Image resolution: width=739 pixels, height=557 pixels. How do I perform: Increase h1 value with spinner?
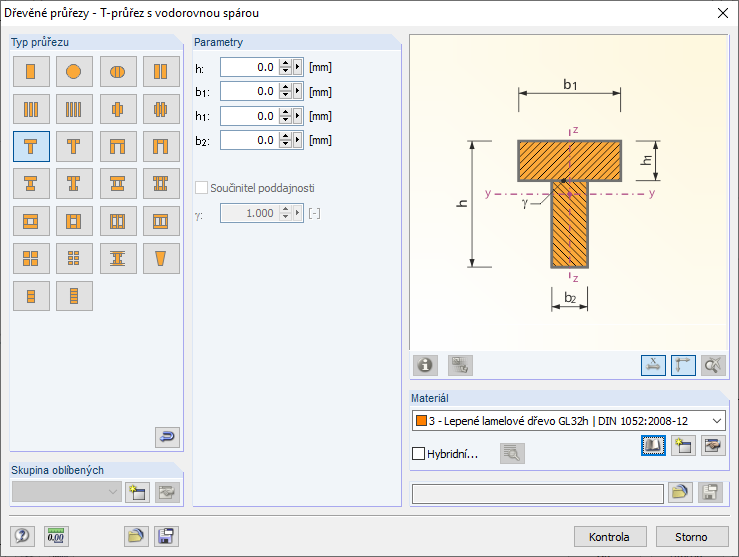(x=285, y=112)
